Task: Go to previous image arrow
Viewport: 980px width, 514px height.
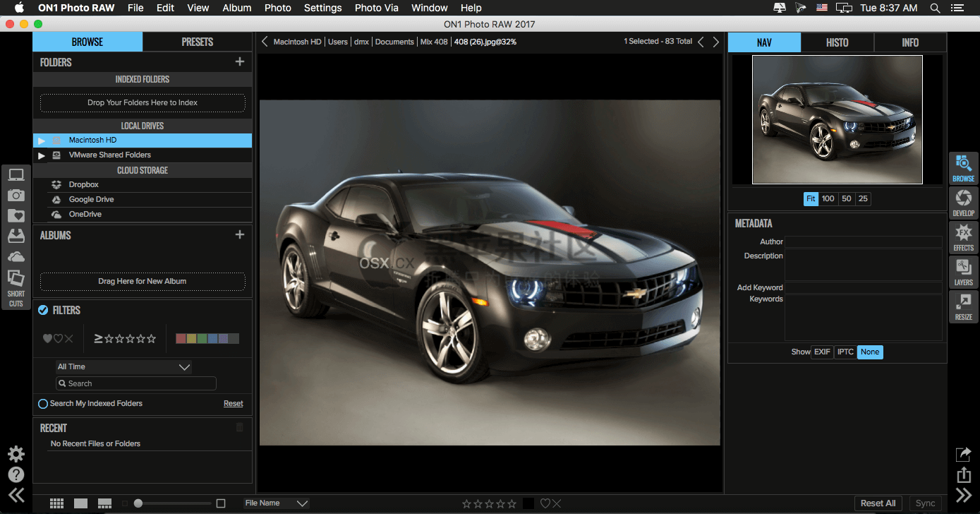Action: (701, 42)
